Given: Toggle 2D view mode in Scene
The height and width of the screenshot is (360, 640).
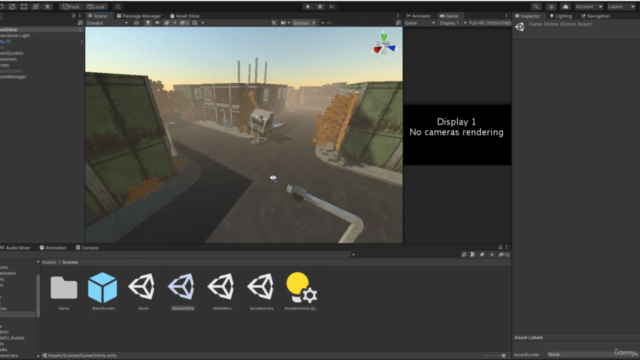Looking at the screenshot, I should pos(136,23).
